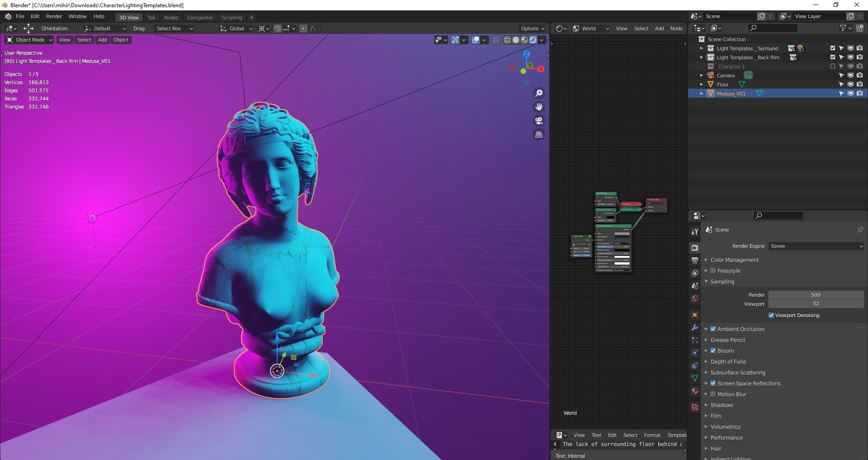
Task: Toggle Ambient Occlusion checkbox
Action: (713, 329)
